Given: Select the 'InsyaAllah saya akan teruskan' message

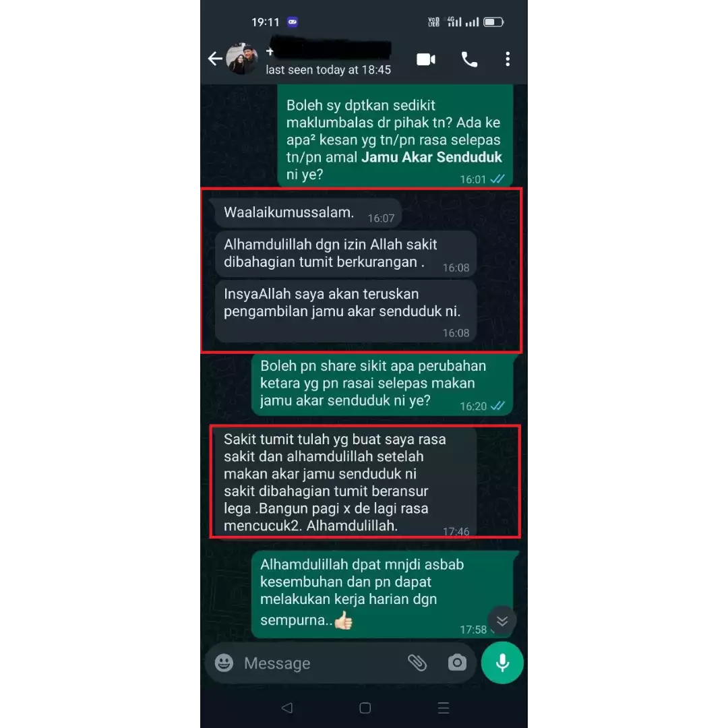Looking at the screenshot, I should tap(345, 311).
